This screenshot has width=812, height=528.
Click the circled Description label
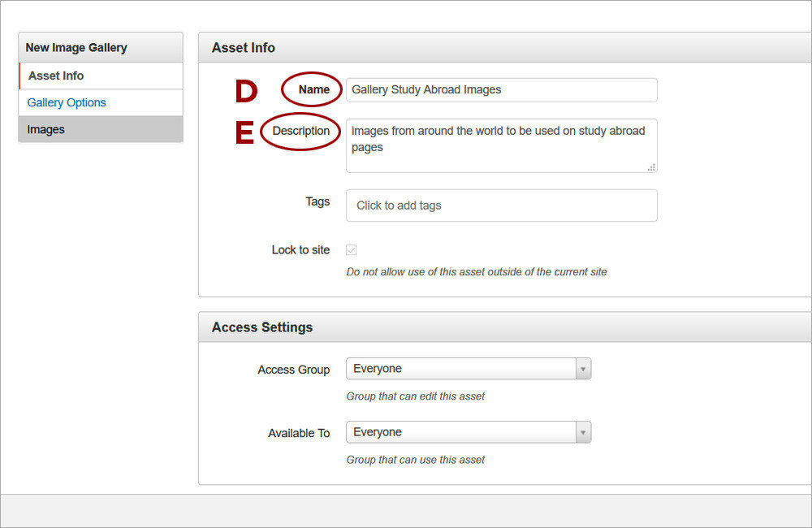[300, 131]
